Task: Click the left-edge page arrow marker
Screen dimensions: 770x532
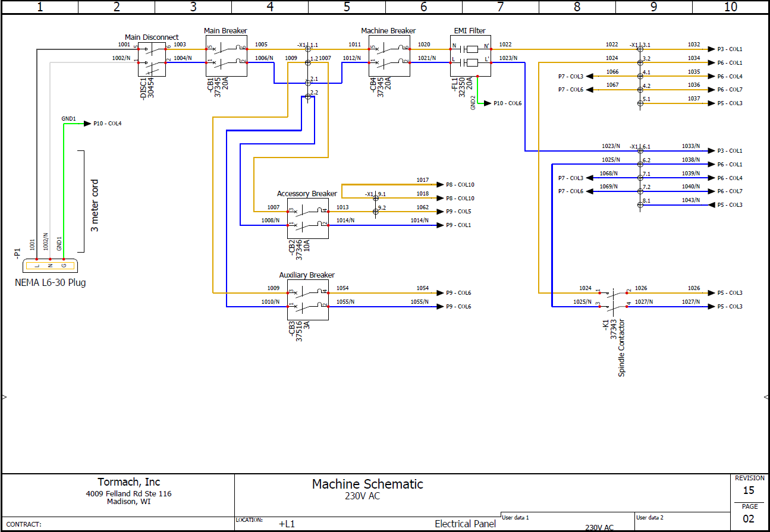Action: pyautogui.click(x=5, y=396)
